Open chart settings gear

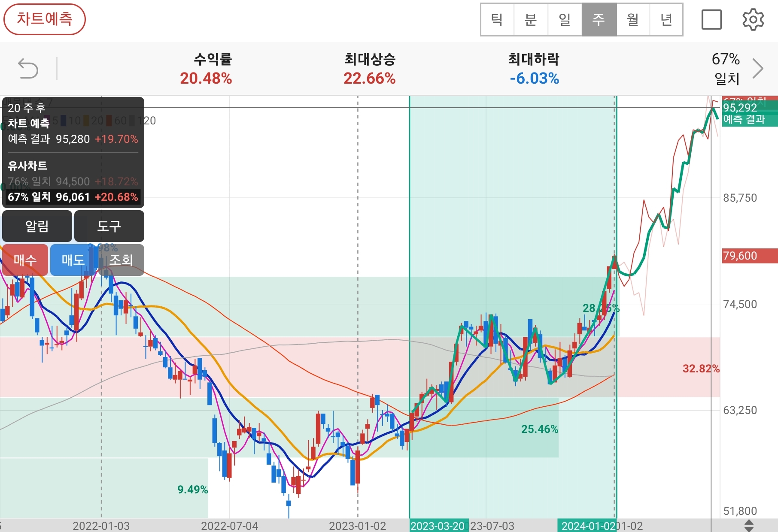tap(753, 20)
